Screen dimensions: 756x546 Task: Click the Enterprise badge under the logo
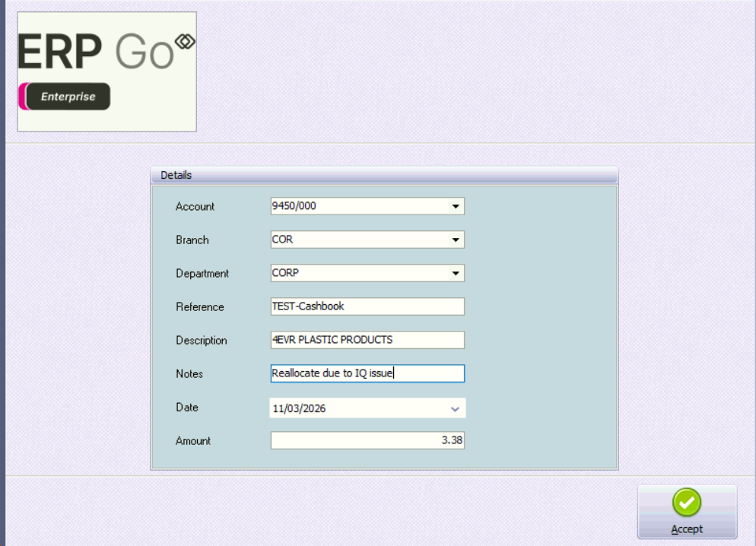pos(67,97)
